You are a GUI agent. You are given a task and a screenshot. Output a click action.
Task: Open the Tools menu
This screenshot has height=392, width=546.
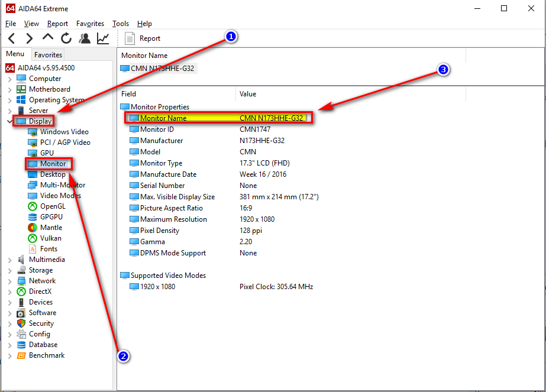pyautogui.click(x=121, y=24)
